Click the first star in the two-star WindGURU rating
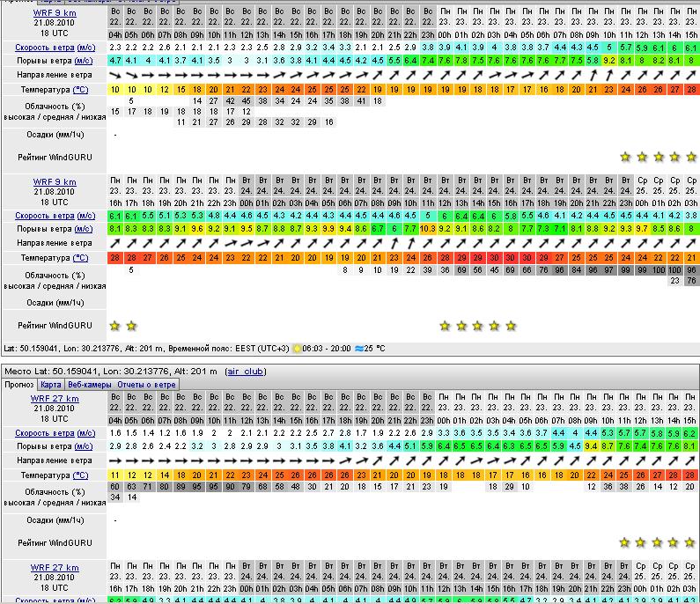 (114, 326)
